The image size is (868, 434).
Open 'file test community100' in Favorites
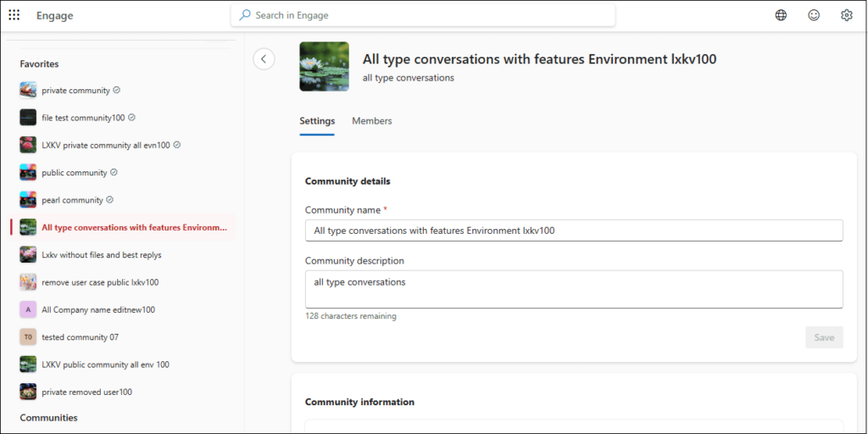point(84,117)
